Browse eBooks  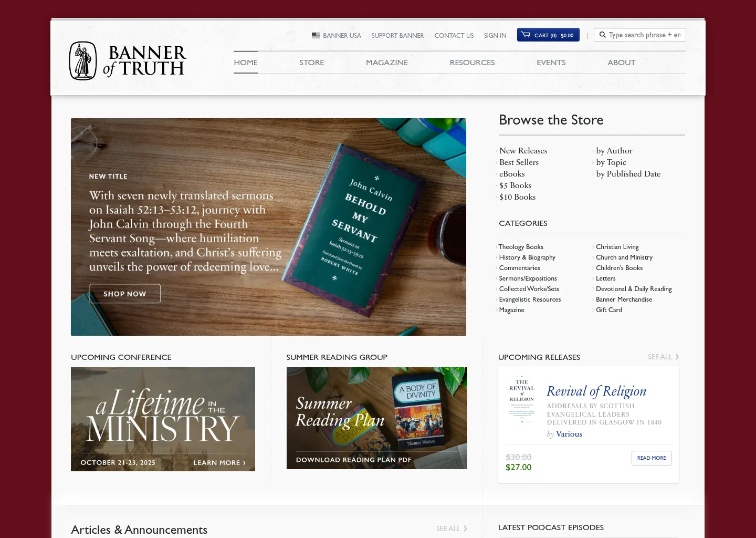click(x=512, y=174)
